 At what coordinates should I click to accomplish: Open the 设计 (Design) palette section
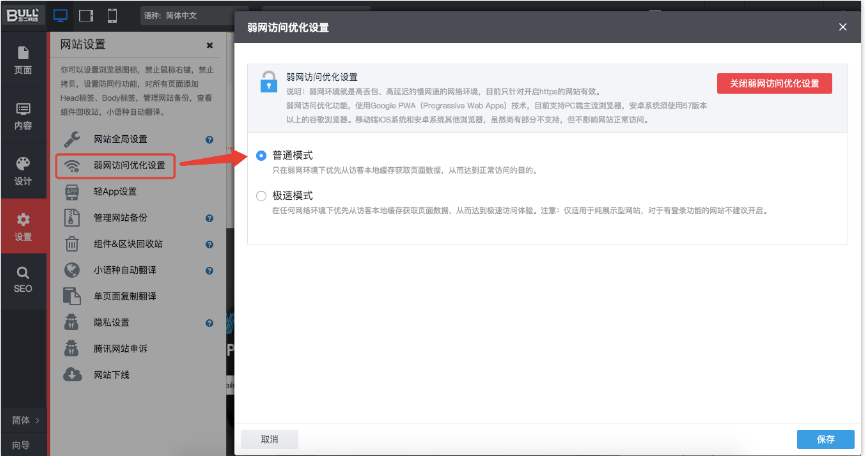22,171
